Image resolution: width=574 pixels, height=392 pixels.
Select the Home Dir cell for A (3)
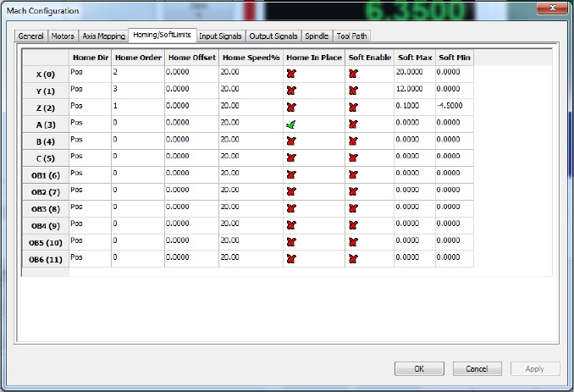click(90, 124)
